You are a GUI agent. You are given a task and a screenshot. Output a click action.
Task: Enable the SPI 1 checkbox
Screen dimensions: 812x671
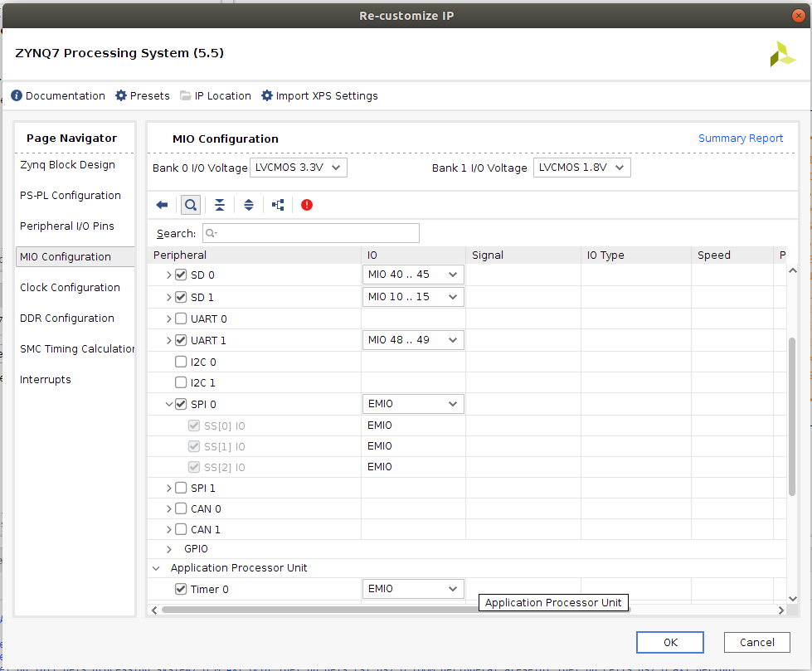pos(181,488)
